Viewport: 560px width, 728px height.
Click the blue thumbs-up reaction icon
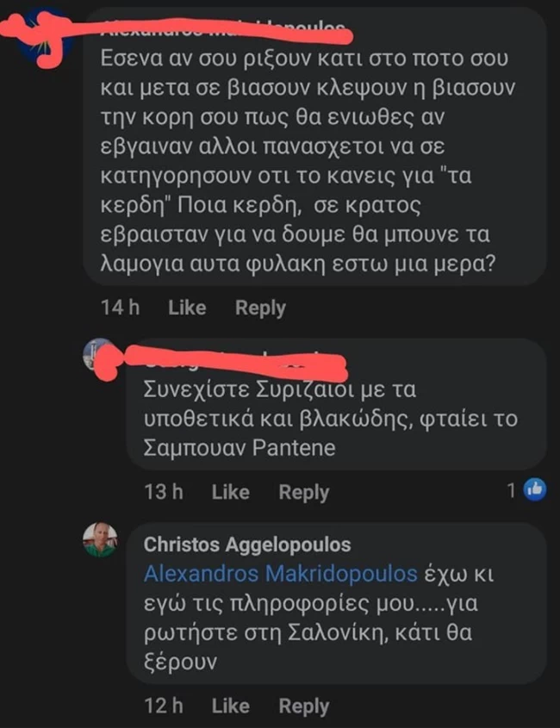[x=534, y=489]
